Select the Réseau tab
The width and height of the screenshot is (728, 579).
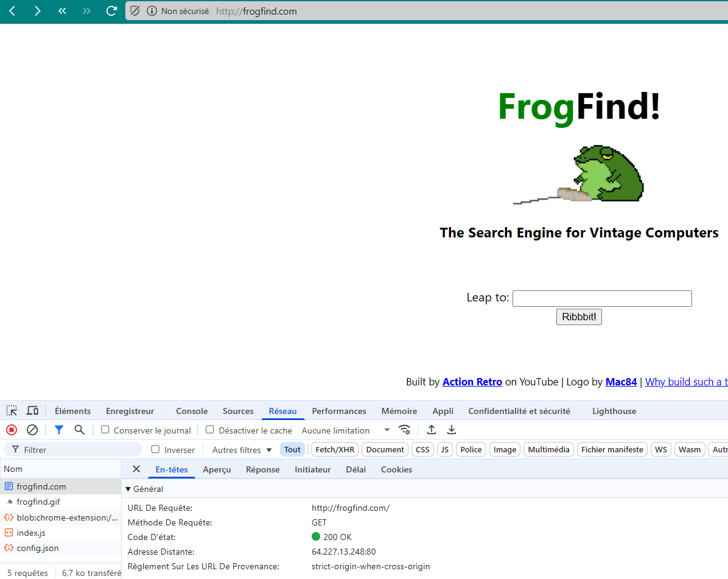point(283,411)
